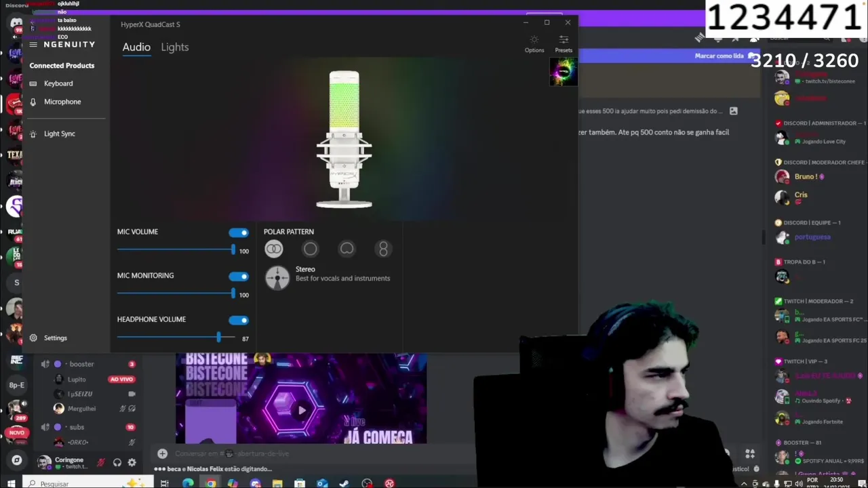Screen dimensions: 868x488
Task: Click the Settings gear icon in NGENUITY
Action: (33, 338)
